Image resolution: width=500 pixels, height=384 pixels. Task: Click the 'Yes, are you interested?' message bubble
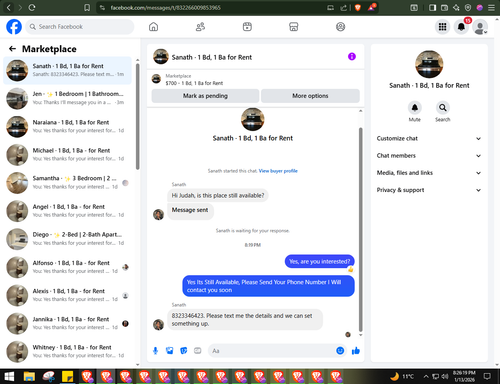coord(320,261)
